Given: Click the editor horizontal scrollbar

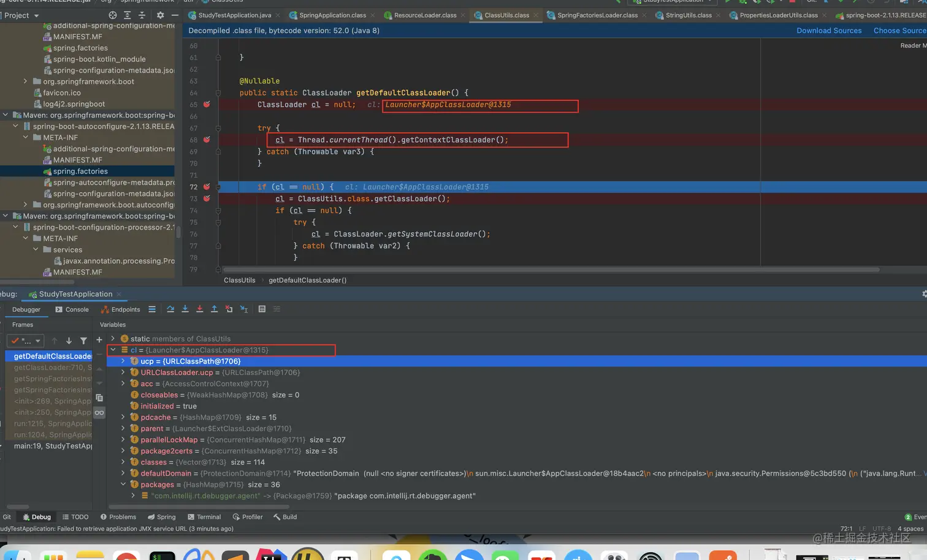Looking at the screenshot, I should [x=552, y=270].
